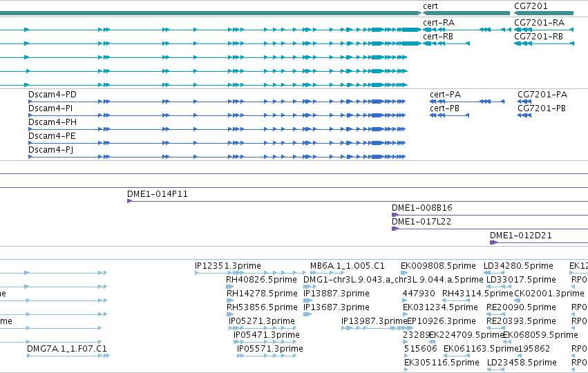Pick the Dscam4-PJ protein feature label
This screenshot has width=588, height=373.
[51, 150]
